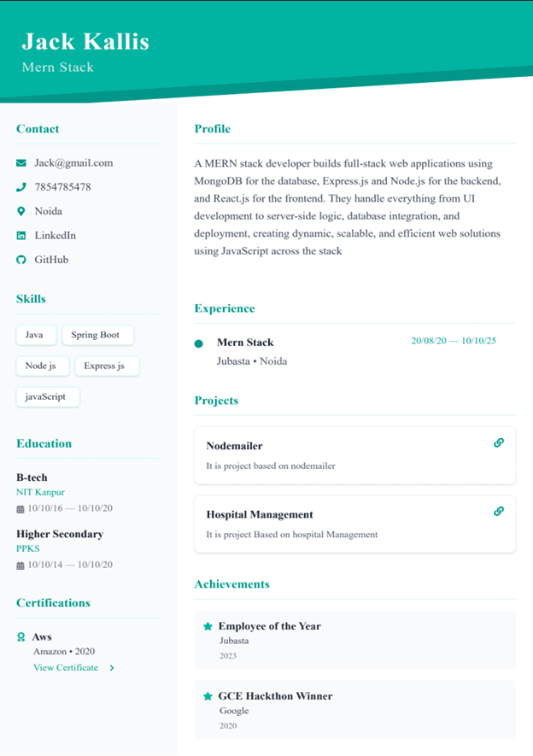The width and height of the screenshot is (533, 756).
Task: Open the Hospital Management project link icon
Action: point(499,511)
